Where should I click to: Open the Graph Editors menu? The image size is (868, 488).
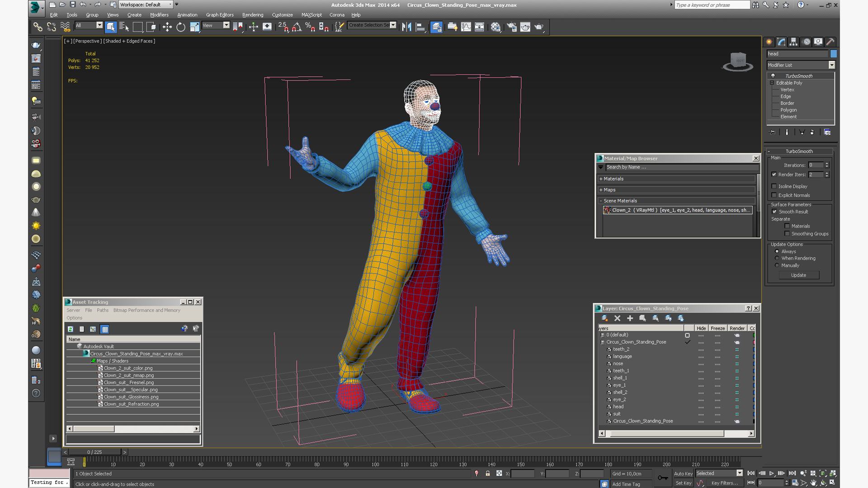click(220, 15)
